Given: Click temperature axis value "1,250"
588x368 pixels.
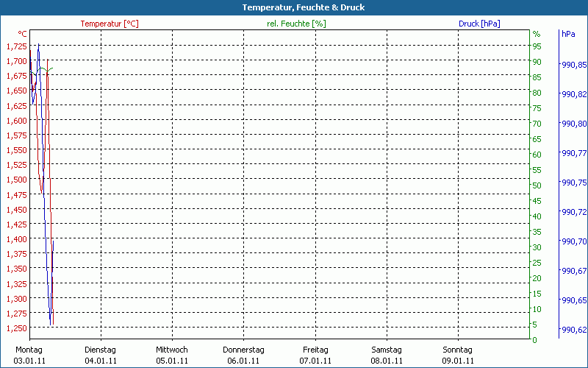Looking at the screenshot, I should 17,328.
